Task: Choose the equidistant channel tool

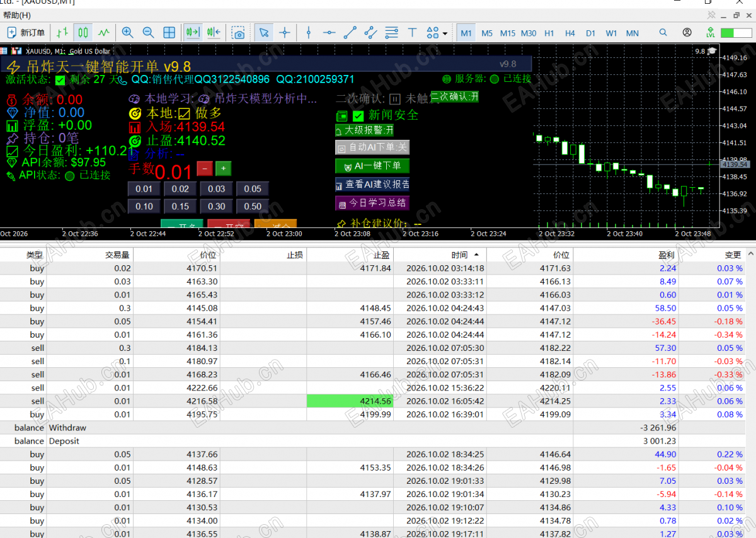Action: tap(371, 33)
